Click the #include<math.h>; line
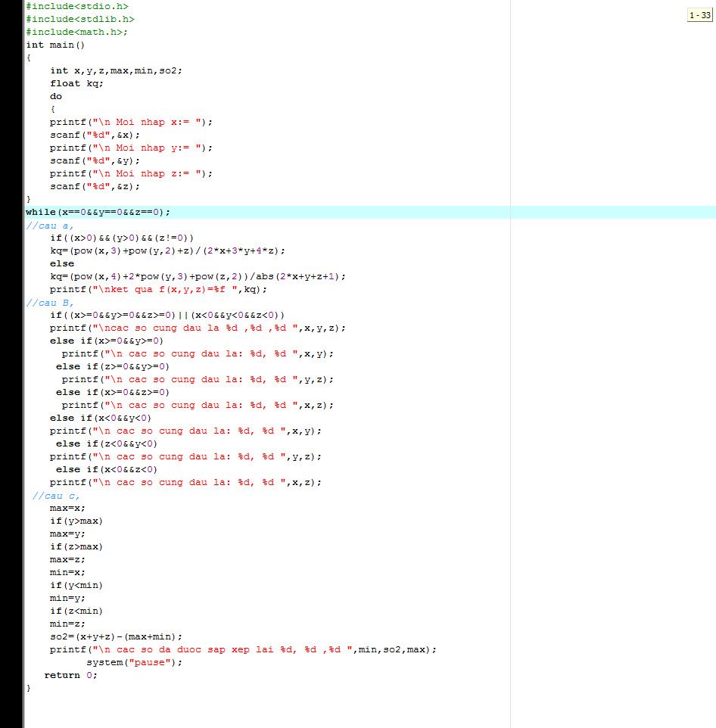 (x=76, y=32)
